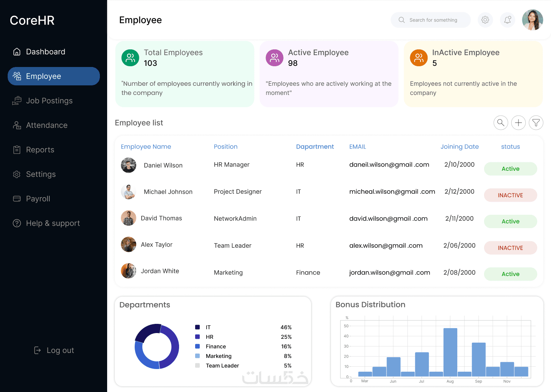This screenshot has height=392, width=551.
Task: Click Jordan White's Active status badge
Action: (x=510, y=274)
